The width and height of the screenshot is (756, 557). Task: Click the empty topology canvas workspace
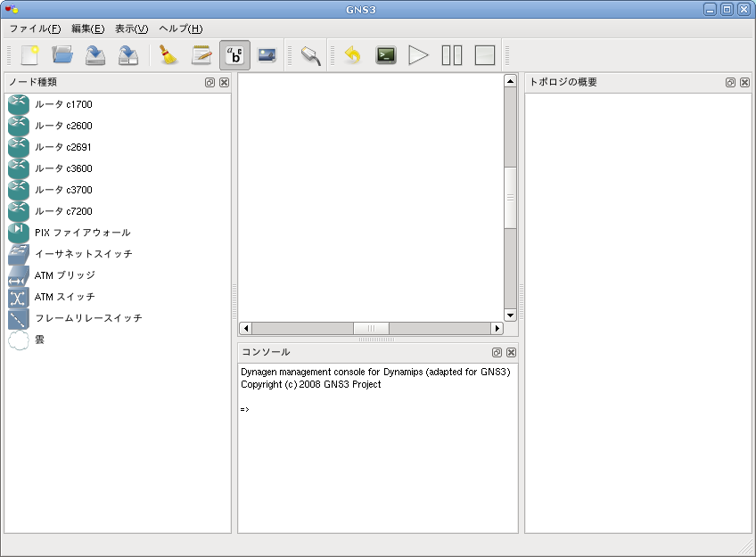click(371, 198)
